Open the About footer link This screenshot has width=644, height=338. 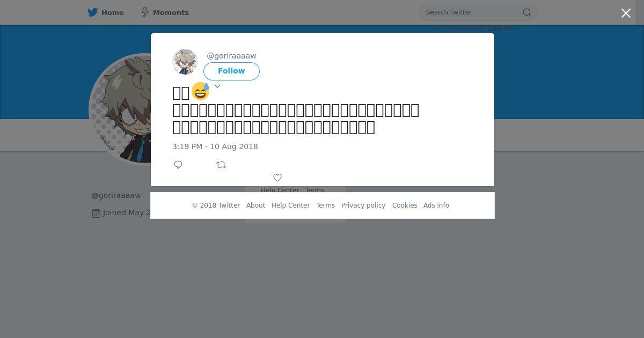[x=255, y=205]
